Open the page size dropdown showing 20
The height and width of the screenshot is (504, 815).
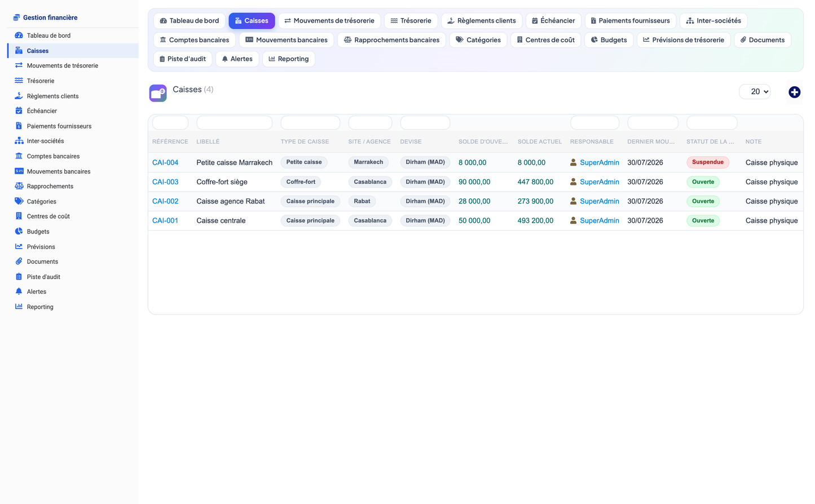(755, 91)
